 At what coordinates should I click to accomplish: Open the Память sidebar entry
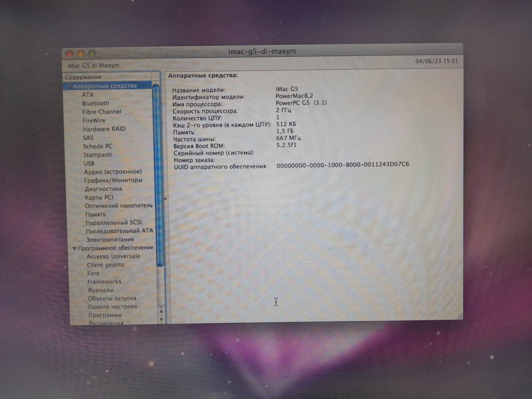tap(95, 214)
